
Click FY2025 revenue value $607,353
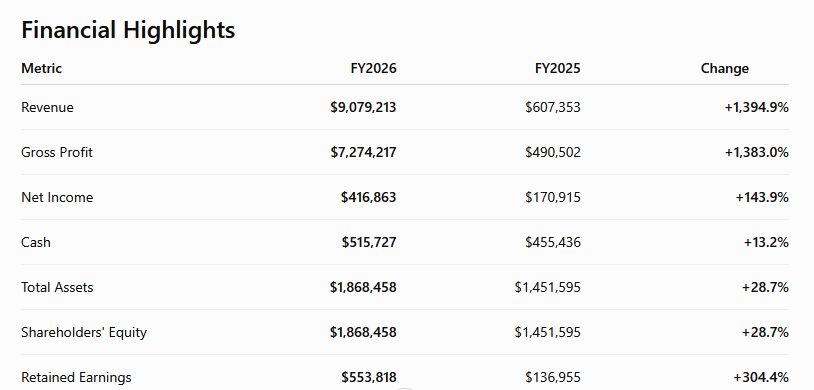tap(553, 107)
